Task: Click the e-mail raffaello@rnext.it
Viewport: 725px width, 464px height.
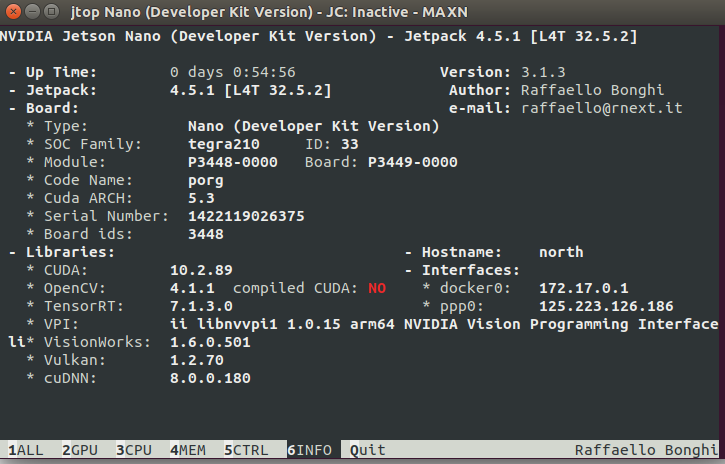Action: [602, 108]
